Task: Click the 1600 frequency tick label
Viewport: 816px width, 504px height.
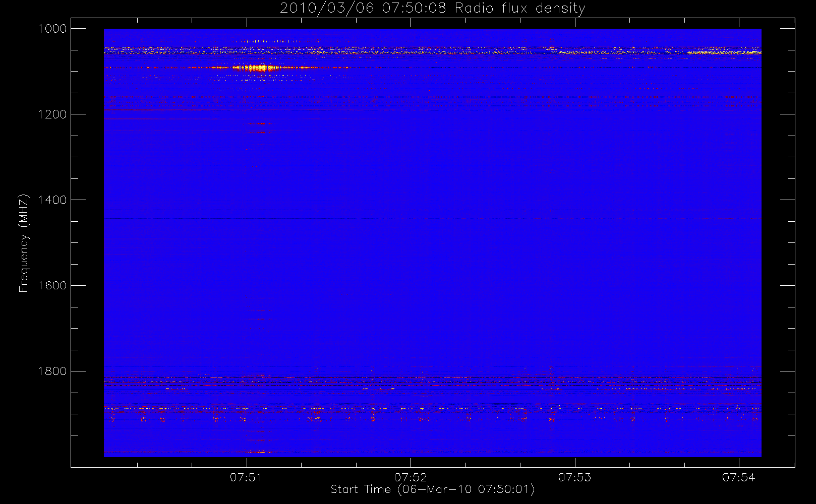Action: 52,286
